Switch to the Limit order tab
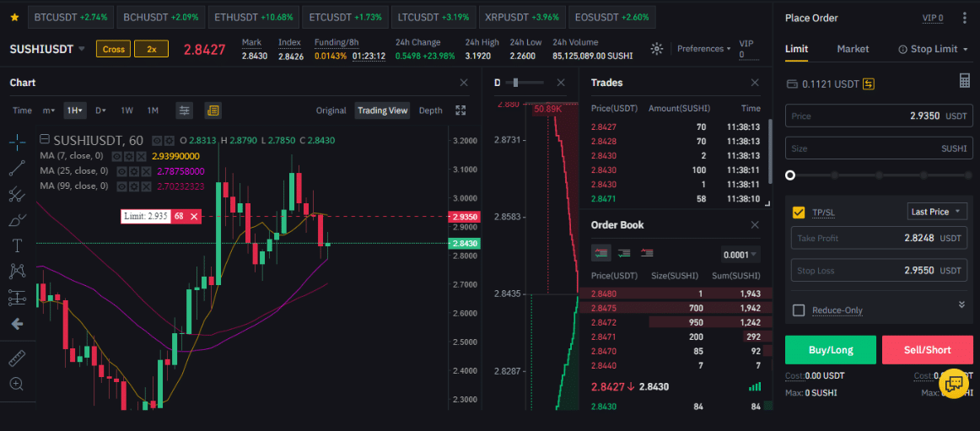This screenshot has width=980, height=431. [796, 49]
